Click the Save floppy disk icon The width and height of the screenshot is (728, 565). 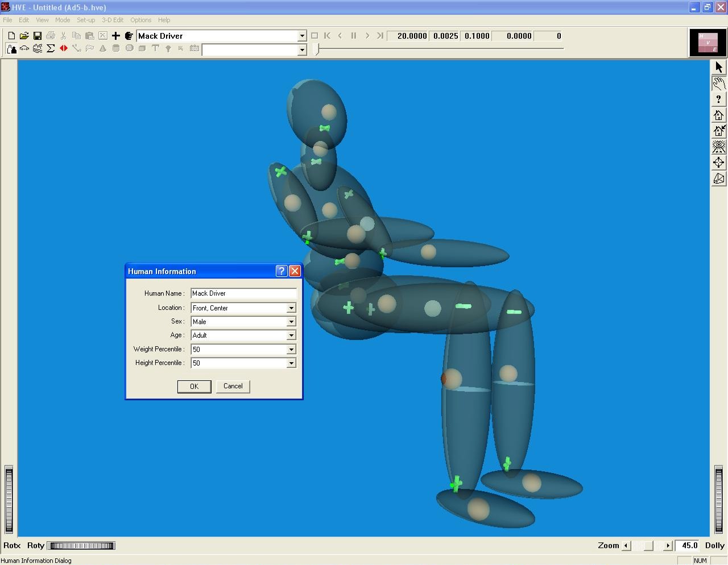click(x=38, y=36)
